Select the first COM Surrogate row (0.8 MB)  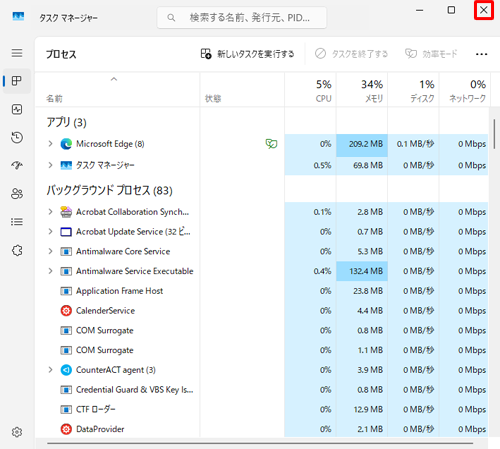[x=261, y=330]
